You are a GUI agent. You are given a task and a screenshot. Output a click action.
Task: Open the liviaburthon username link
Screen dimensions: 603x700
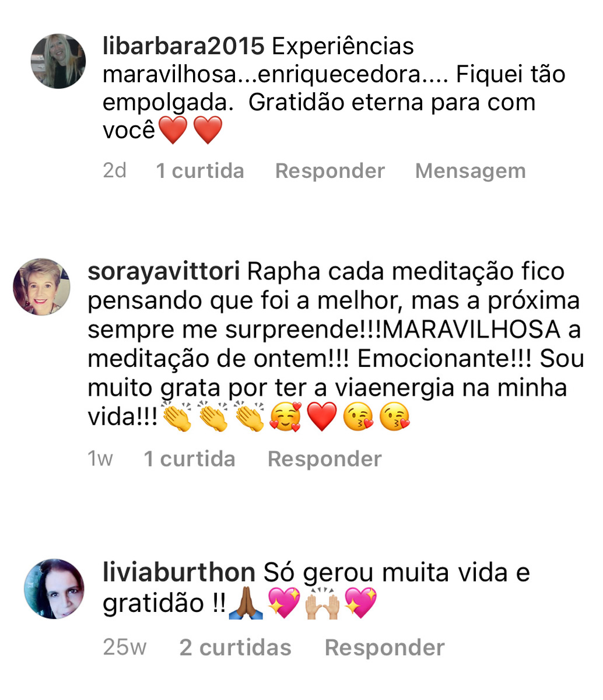pos(179,572)
